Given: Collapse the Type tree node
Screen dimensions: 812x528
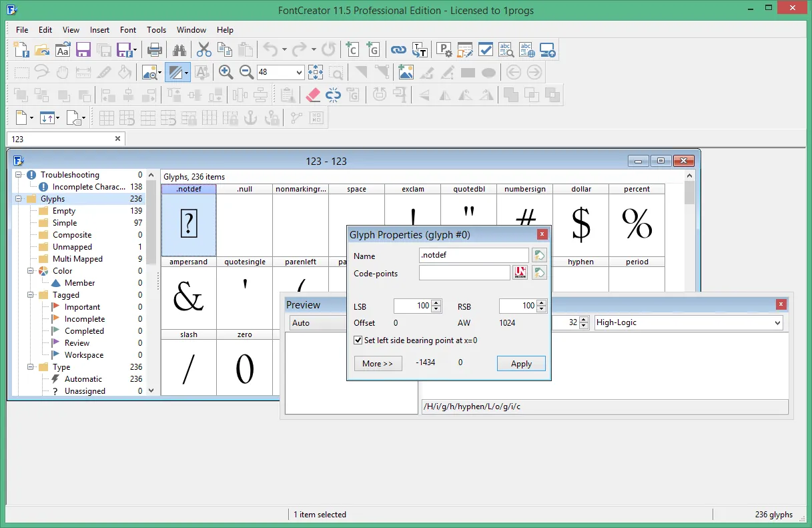Looking at the screenshot, I should (31, 367).
